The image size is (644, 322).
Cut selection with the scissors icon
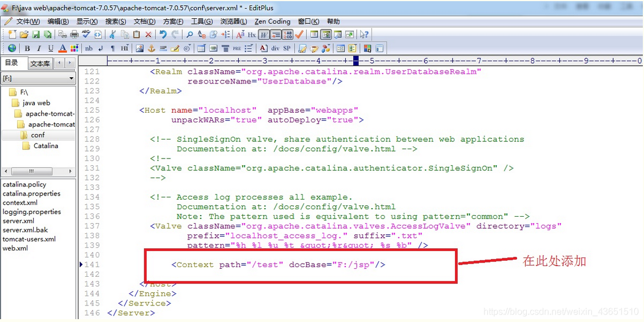(x=113, y=34)
